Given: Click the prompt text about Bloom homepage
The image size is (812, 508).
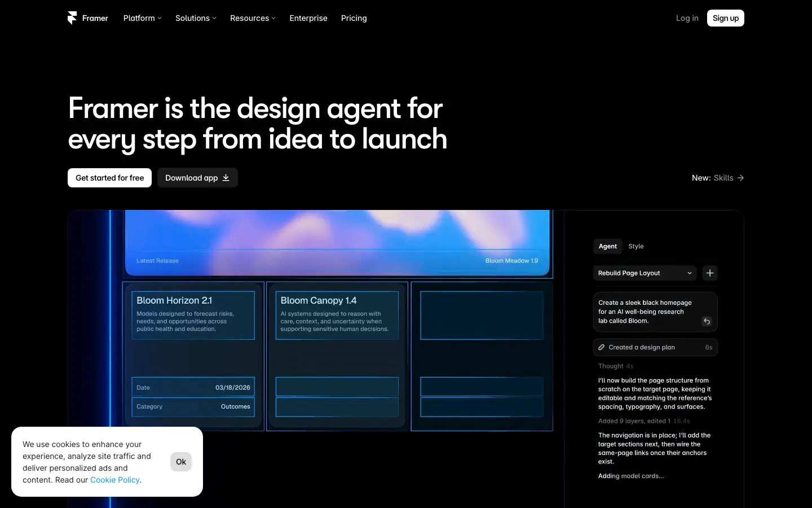Looking at the screenshot, I should point(645,312).
